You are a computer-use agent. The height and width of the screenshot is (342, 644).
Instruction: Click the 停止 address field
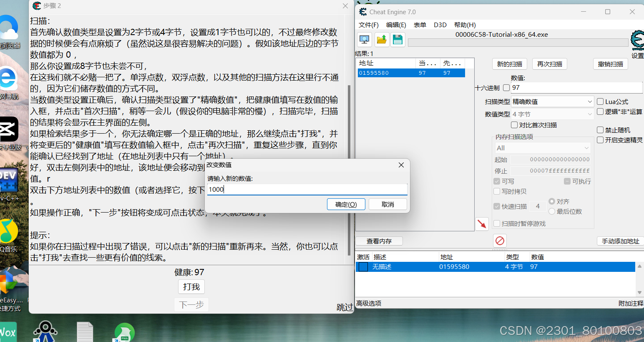pos(551,171)
